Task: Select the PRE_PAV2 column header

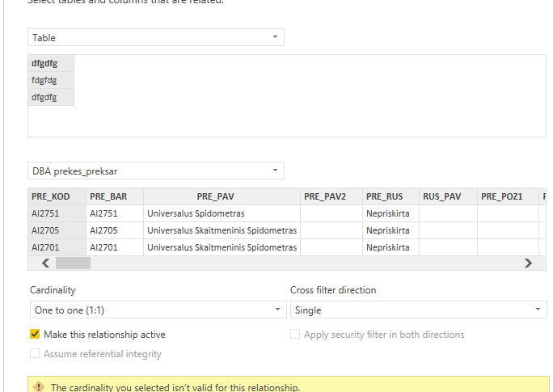Action: [x=331, y=196]
